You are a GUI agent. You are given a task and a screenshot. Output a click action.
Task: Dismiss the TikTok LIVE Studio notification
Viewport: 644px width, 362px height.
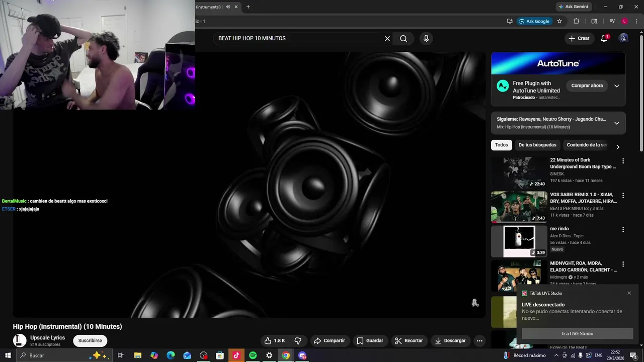click(629, 293)
